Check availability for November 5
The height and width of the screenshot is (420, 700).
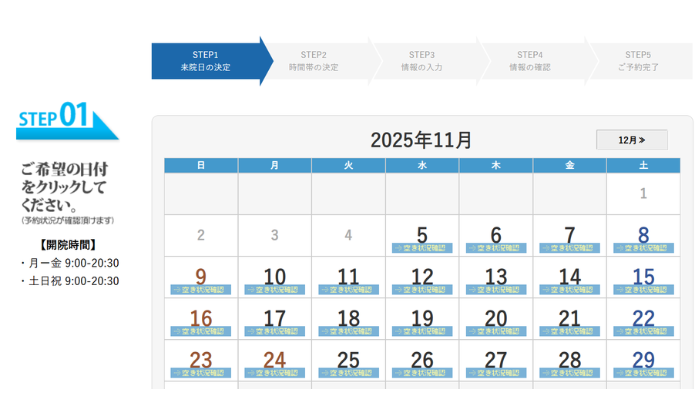(422, 247)
